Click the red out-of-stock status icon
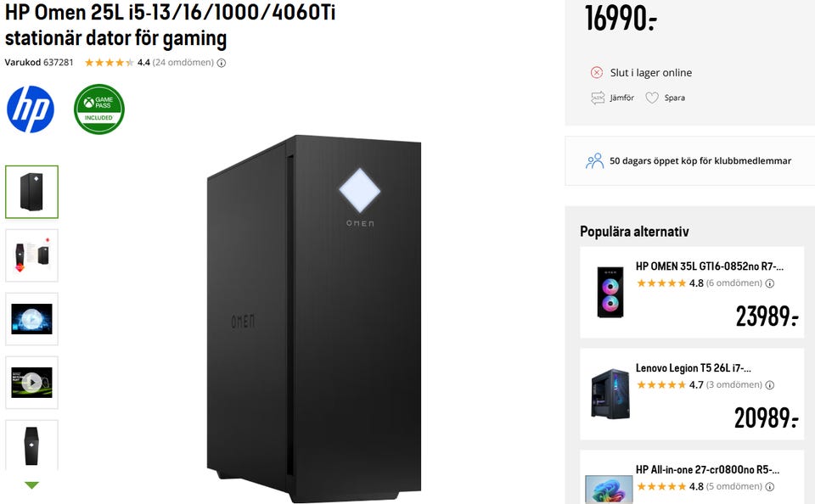This screenshot has height=504, width=815. tap(597, 72)
